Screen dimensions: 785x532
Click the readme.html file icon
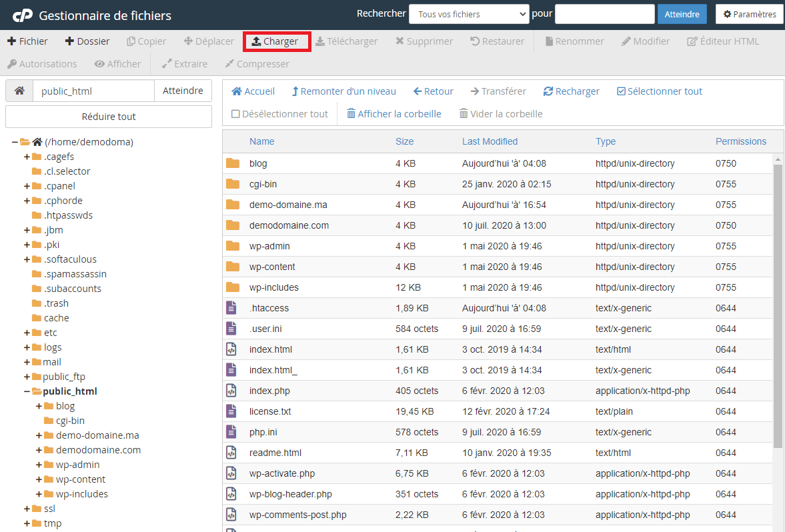coord(231,453)
